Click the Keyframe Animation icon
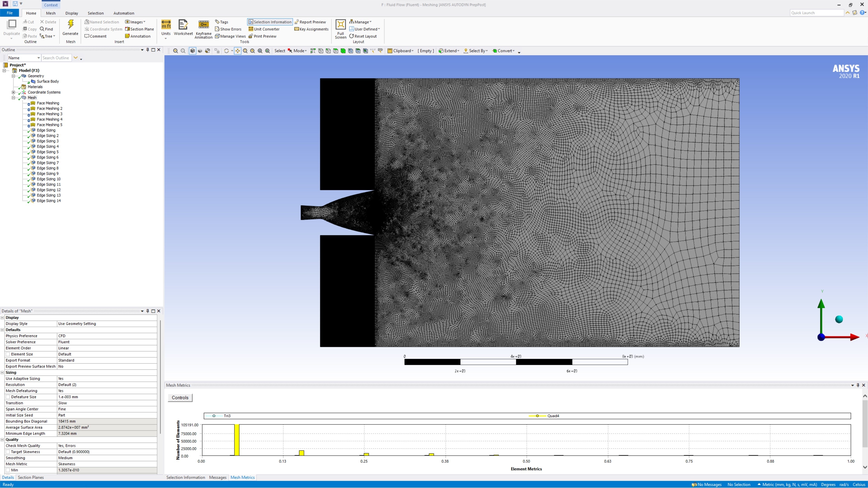Screen dimensions: 868x488 [203, 25]
